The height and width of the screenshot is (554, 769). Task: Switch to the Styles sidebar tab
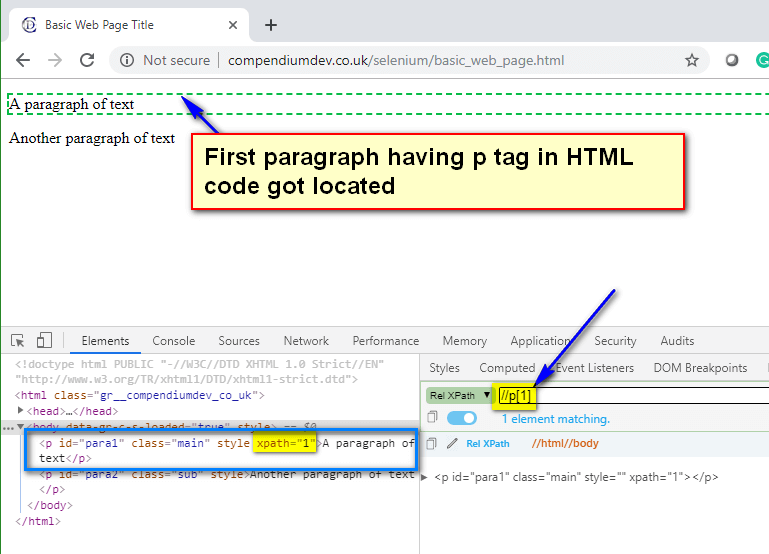[444, 368]
